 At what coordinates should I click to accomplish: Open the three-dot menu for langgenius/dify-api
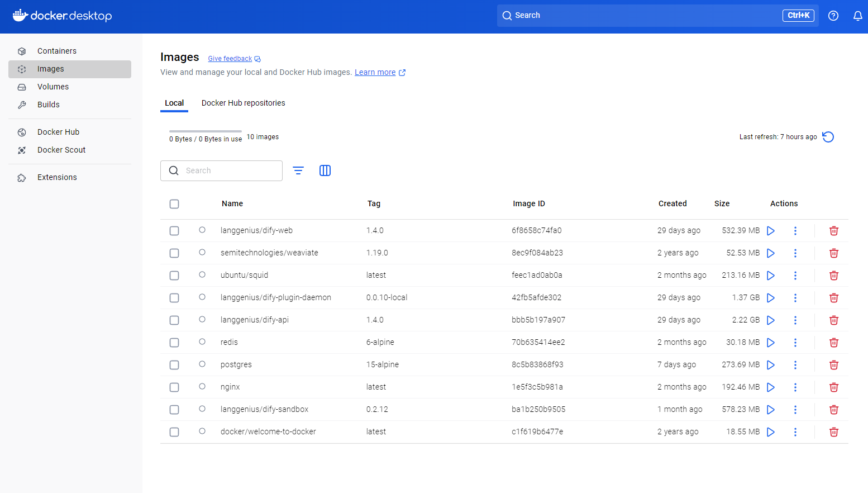pyautogui.click(x=795, y=320)
